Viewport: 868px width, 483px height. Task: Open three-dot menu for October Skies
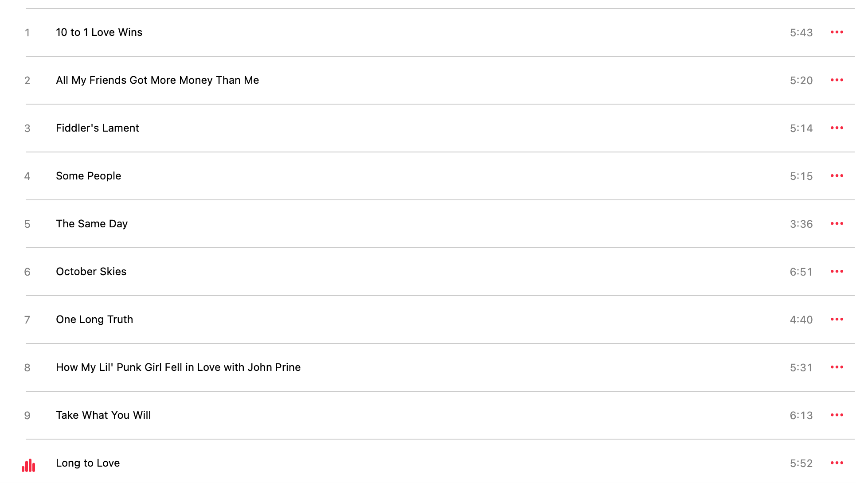[x=837, y=272]
